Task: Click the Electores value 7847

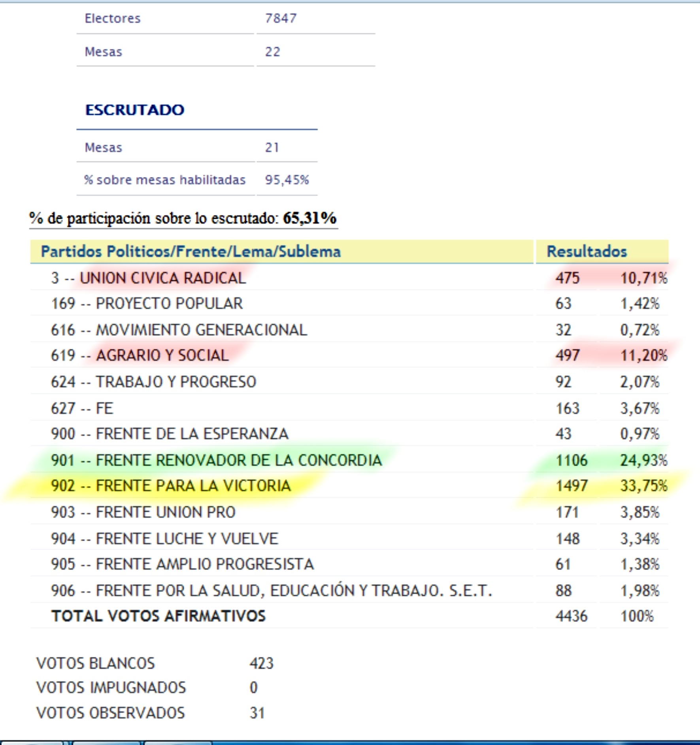Action: pyautogui.click(x=281, y=19)
